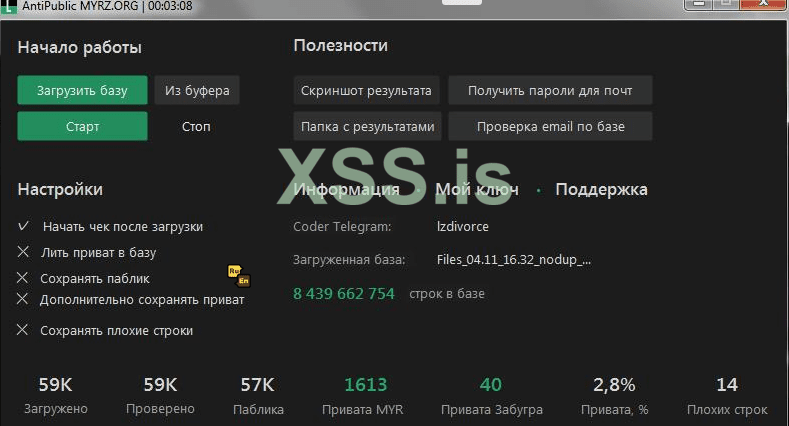Enable Лить приват в базу
This screenshot has height=426, width=789.
(23, 252)
